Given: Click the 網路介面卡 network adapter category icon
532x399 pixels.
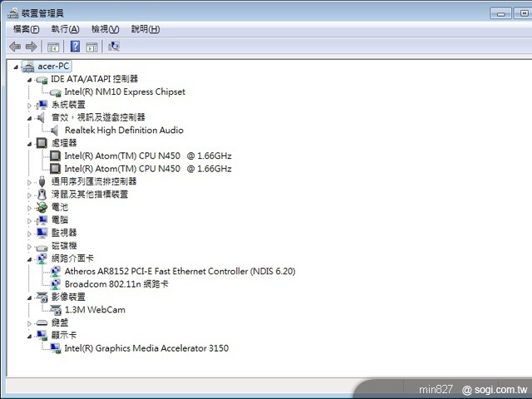Looking at the screenshot, I should [x=42, y=259].
